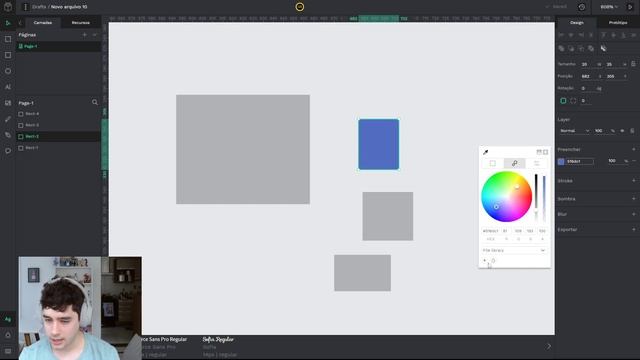This screenshot has height=360, width=640.
Task: Click the Penpot logo icon
Action: (8, 7)
